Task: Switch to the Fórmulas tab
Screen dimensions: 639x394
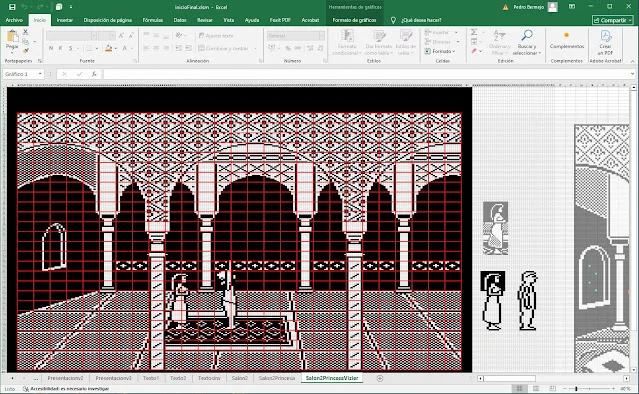Action: pyautogui.click(x=152, y=20)
